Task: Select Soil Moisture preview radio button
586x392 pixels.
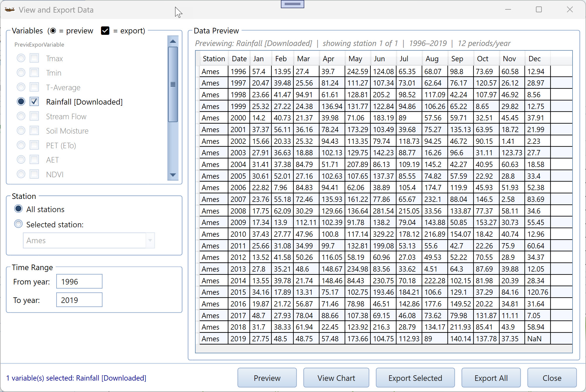Action: (x=21, y=130)
